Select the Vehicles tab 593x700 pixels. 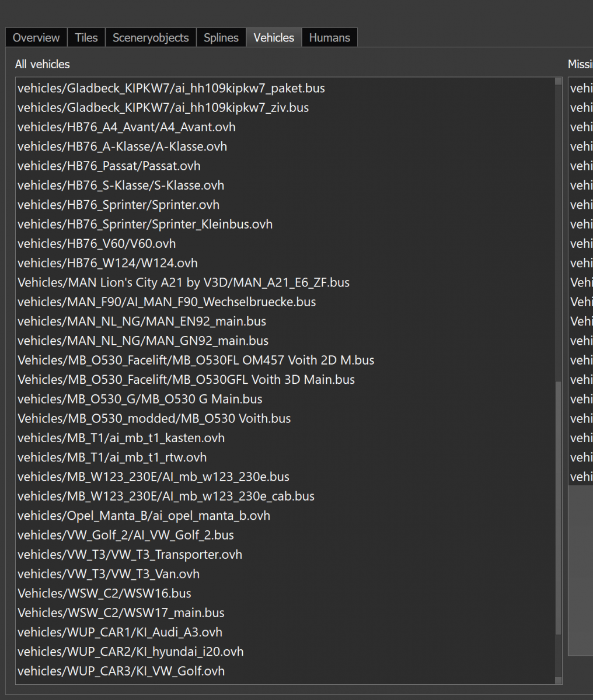pos(274,38)
